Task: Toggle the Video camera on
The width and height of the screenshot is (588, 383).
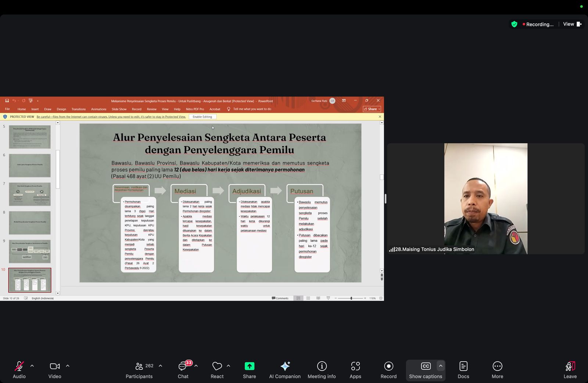Action: [x=55, y=370]
